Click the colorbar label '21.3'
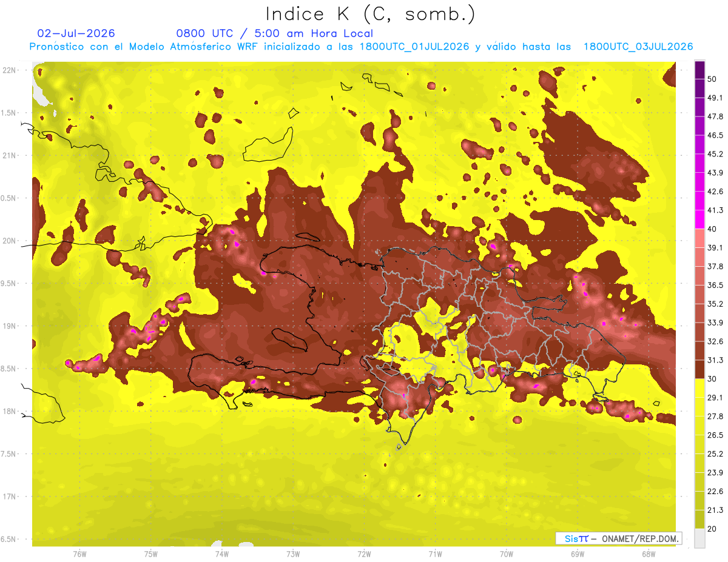 pyautogui.click(x=715, y=510)
